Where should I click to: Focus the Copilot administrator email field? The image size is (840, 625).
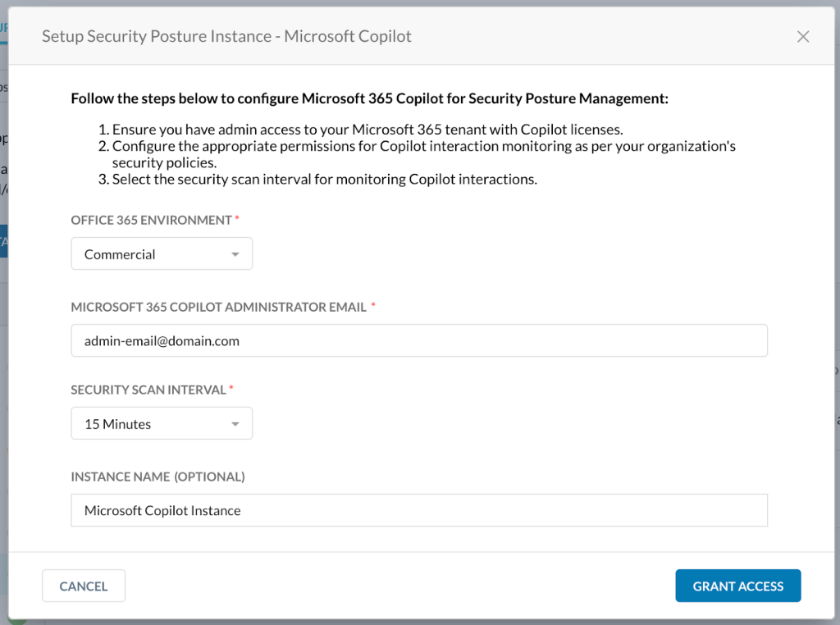[419, 340]
